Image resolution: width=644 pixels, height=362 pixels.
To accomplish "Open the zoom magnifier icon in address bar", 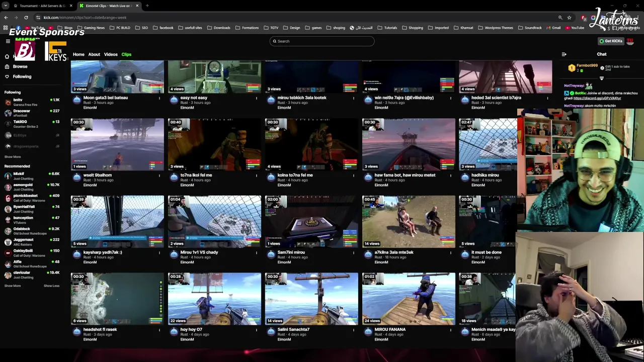I will 560,18.
